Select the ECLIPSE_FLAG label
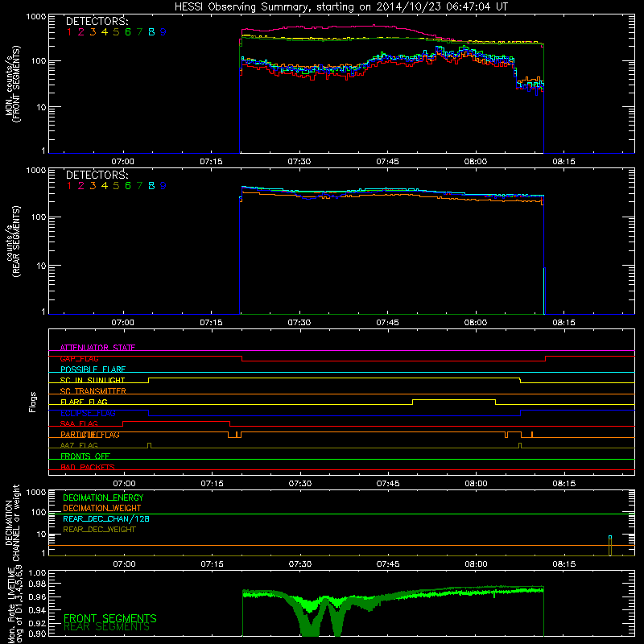644x644 pixels. [x=88, y=413]
